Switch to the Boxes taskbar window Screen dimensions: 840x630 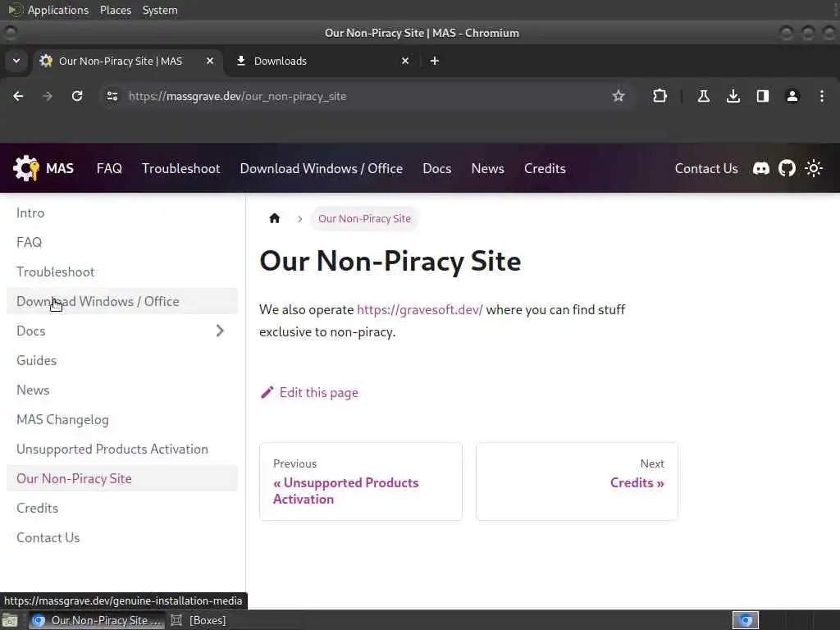click(x=199, y=620)
